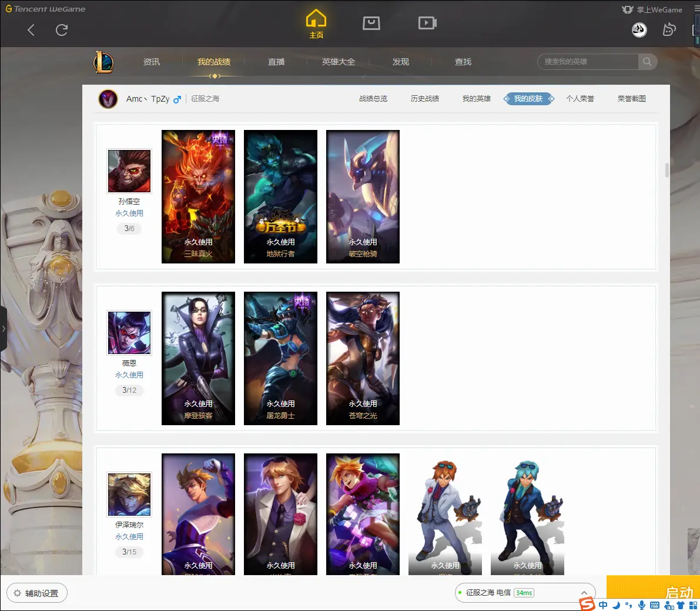700x611 pixels.
Task: Switch to the 查找 tab
Action: pyautogui.click(x=463, y=62)
